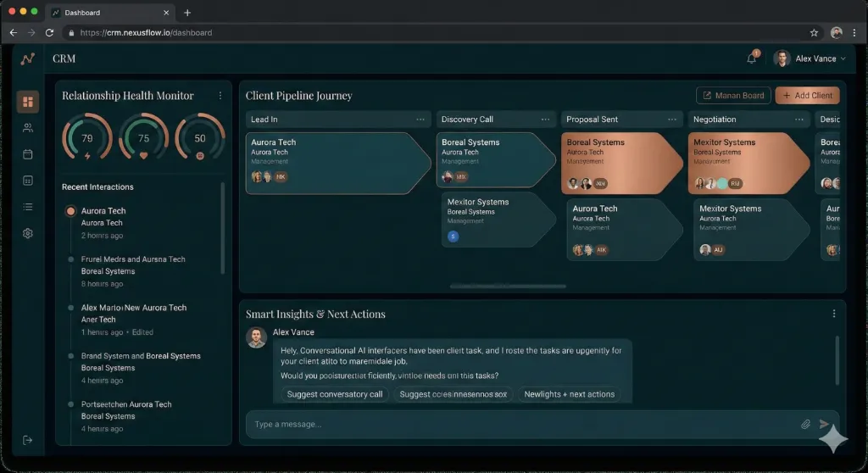Click the Add Client button
Image resolution: width=868 pixels, height=473 pixels.
point(807,96)
